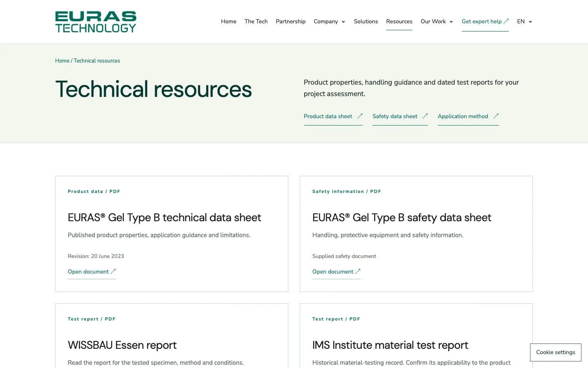Select the EN language label
The width and height of the screenshot is (588, 368).
pos(521,21)
